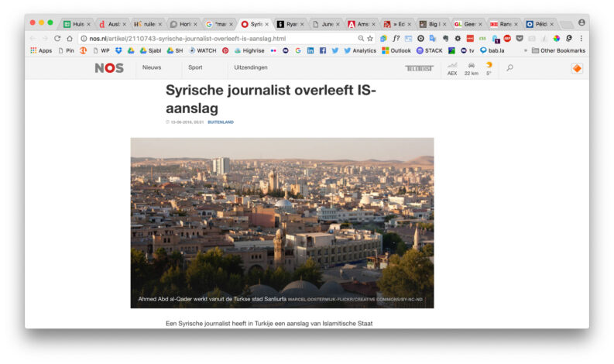Check the 22 km traffic jam icon

tap(471, 68)
